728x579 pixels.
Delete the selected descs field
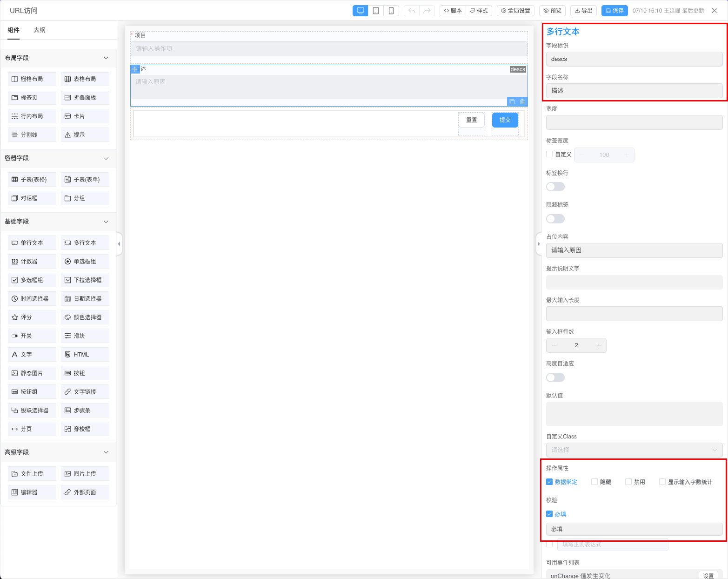coord(522,102)
